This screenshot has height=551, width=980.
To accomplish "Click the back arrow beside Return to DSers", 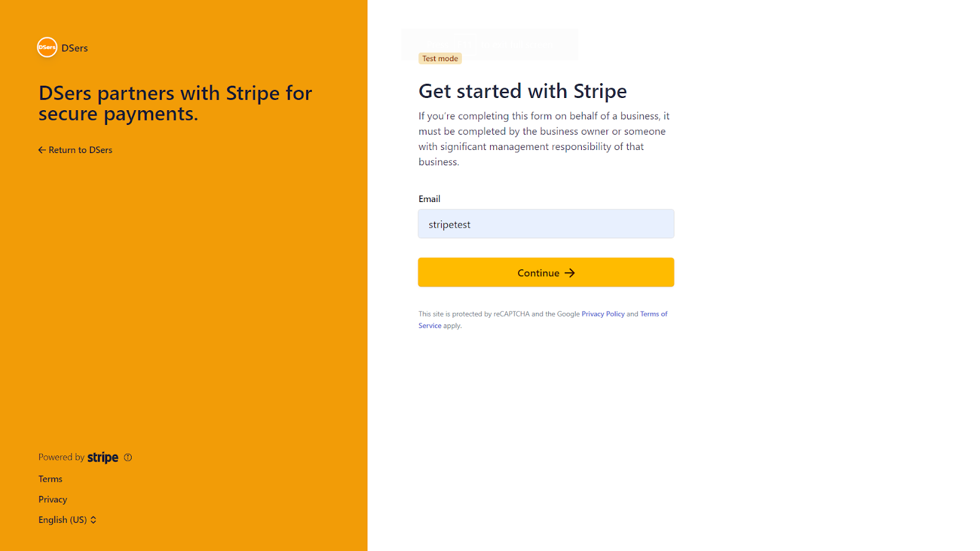I will [x=42, y=150].
